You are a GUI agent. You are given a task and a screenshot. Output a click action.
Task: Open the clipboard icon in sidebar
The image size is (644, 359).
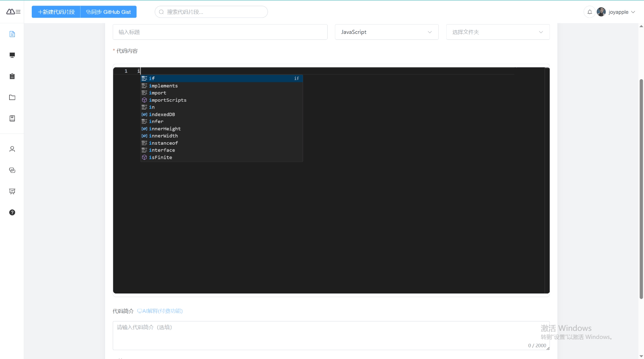pyautogui.click(x=12, y=76)
